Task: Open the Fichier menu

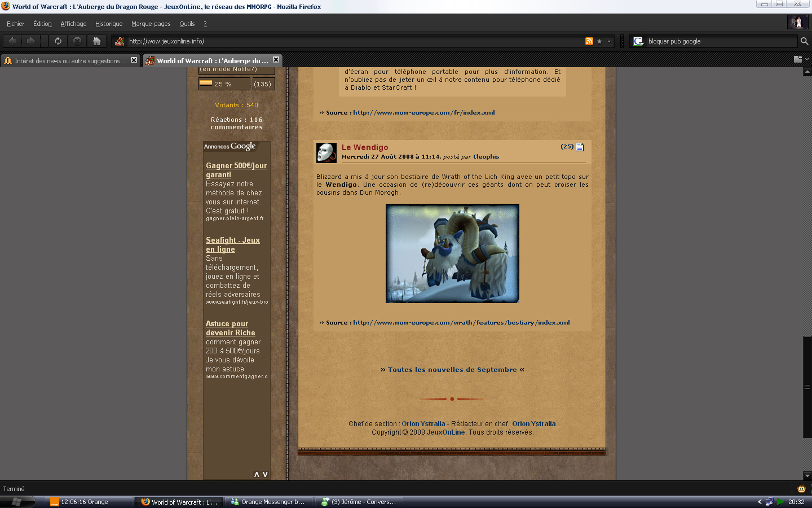Action: point(15,24)
